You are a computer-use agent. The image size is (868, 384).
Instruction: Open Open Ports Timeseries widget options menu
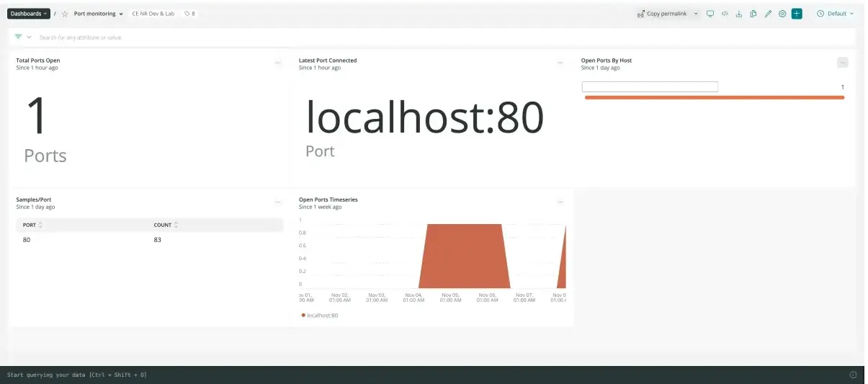tap(560, 202)
